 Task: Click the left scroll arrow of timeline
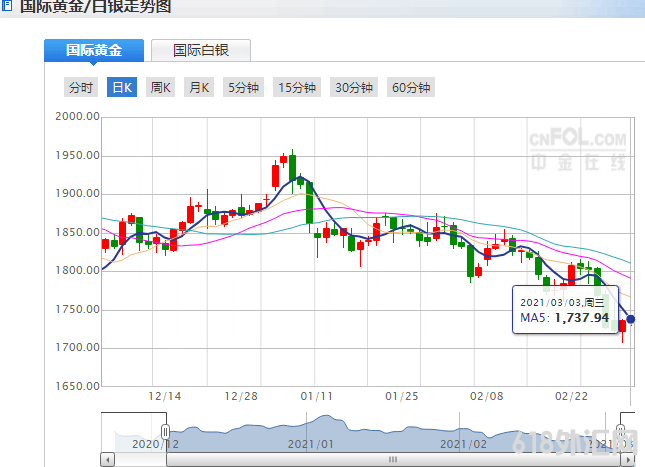click(107, 459)
